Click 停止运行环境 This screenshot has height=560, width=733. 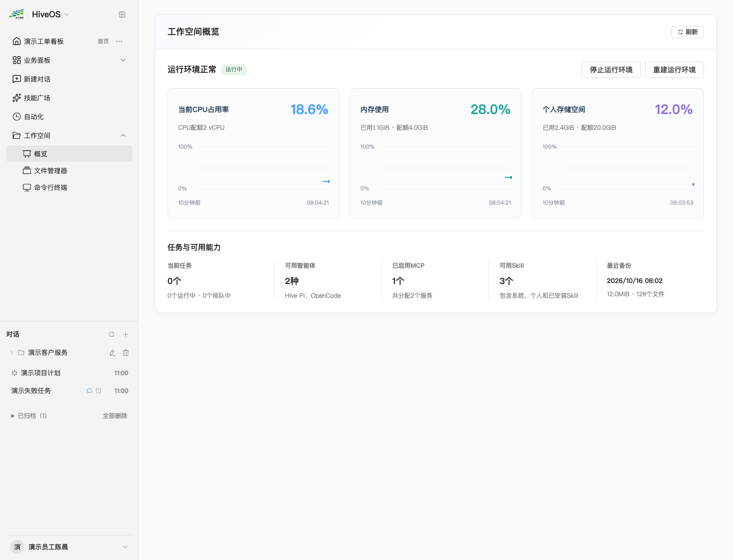pos(611,70)
